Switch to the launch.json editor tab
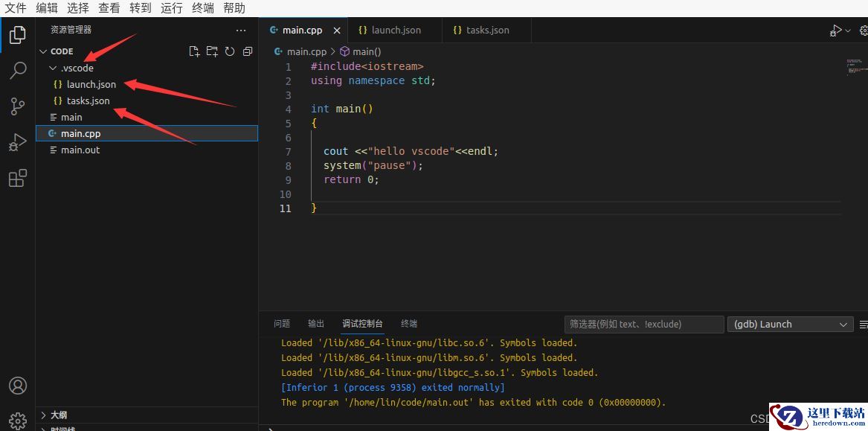The height and width of the screenshot is (431, 868). tap(395, 31)
